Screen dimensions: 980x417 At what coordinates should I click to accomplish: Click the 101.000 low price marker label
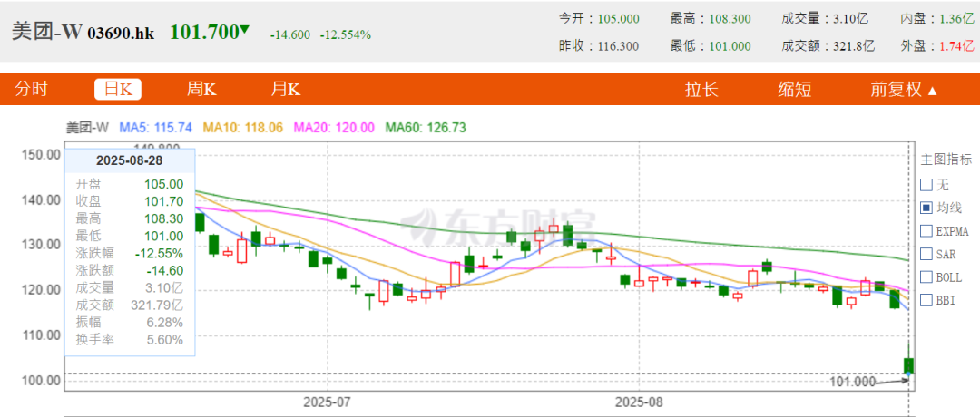[852, 382]
